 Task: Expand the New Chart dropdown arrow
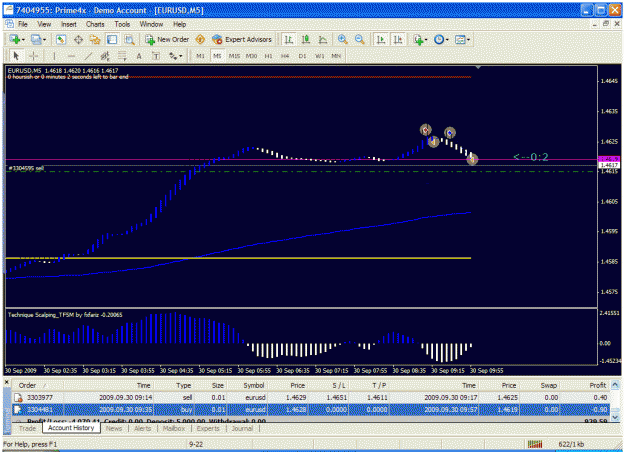tap(24, 40)
